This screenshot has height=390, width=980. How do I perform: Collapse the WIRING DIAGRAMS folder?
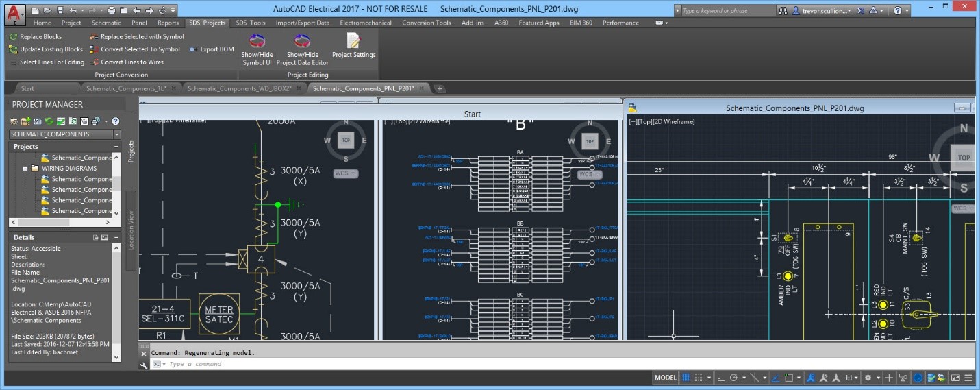tap(25, 168)
